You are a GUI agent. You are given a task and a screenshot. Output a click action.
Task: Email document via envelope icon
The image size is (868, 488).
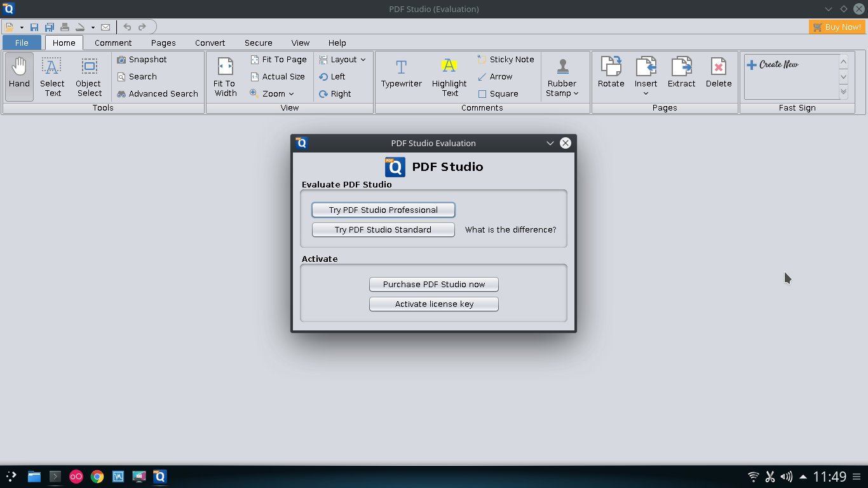pyautogui.click(x=105, y=27)
